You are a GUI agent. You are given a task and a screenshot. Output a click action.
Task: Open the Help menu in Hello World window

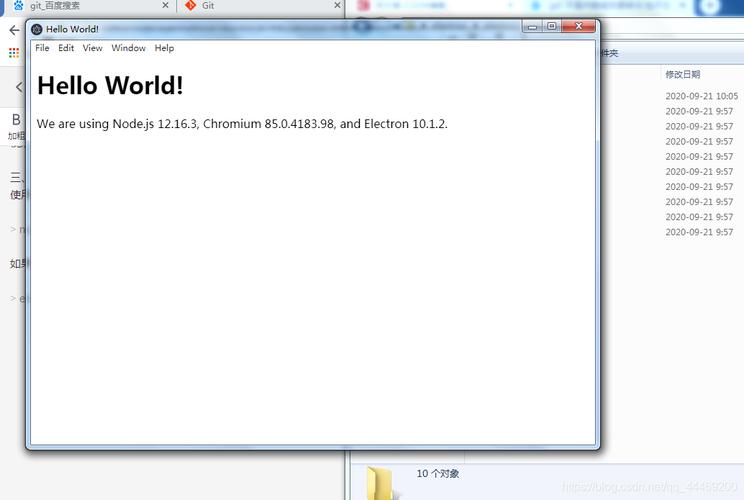tap(164, 48)
